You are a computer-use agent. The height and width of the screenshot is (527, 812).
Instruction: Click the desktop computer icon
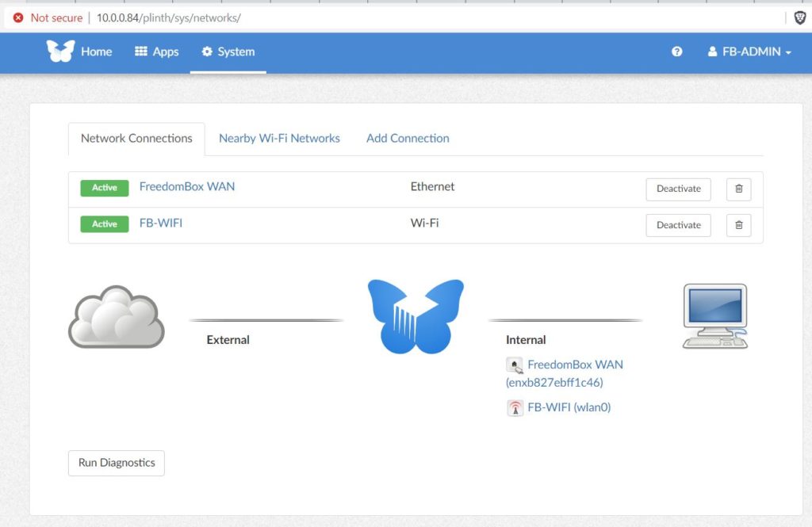pyautogui.click(x=715, y=315)
